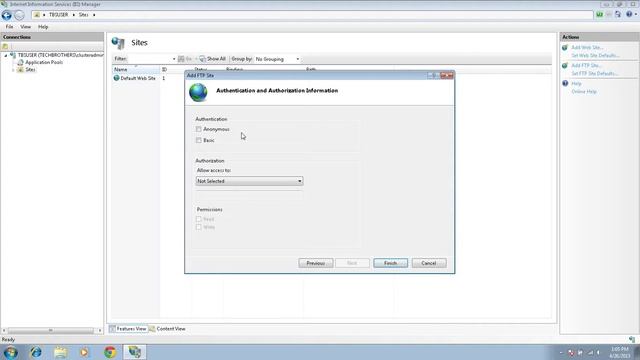The height and width of the screenshot is (360, 640).
Task: Open the Help menu
Action: click(x=43, y=27)
